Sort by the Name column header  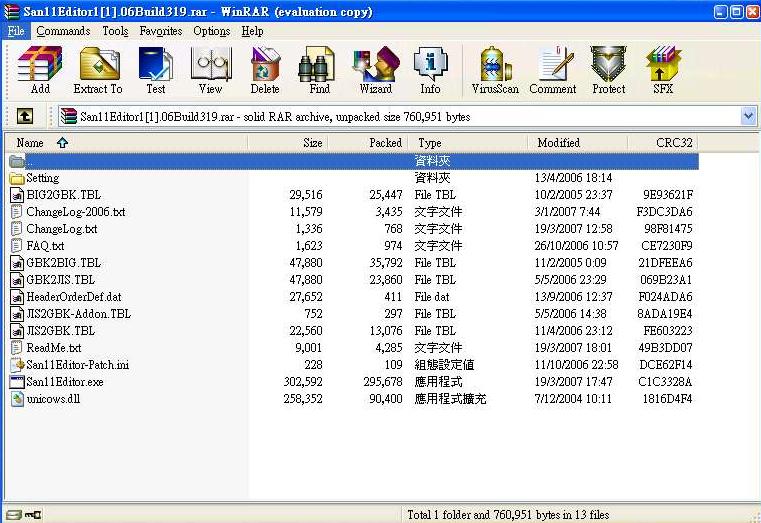pyautogui.click(x=127, y=143)
